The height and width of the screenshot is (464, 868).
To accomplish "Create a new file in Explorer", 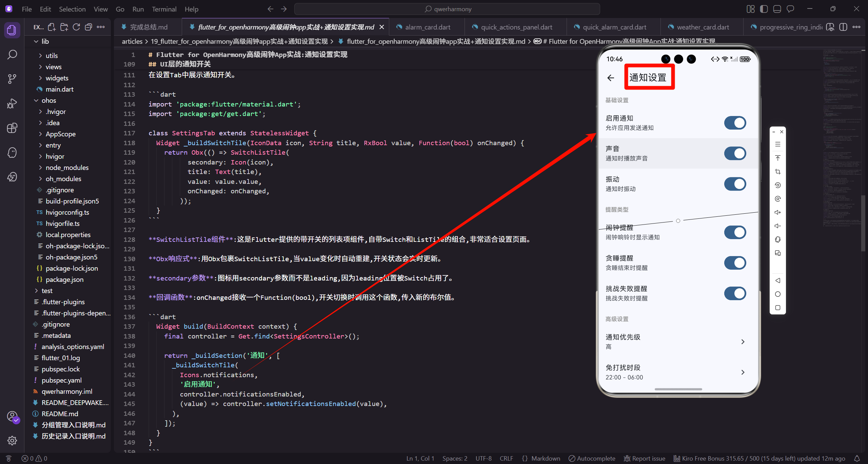I will [x=52, y=27].
